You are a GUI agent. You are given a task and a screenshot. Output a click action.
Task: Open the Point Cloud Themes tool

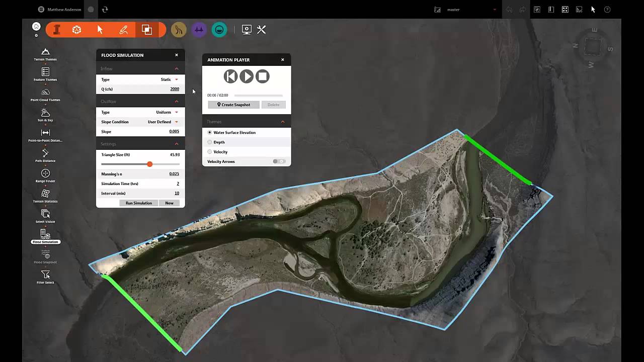coord(45,95)
